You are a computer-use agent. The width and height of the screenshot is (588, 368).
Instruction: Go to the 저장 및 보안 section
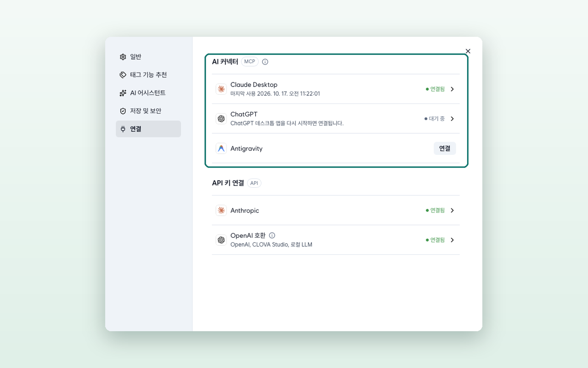[148, 111]
